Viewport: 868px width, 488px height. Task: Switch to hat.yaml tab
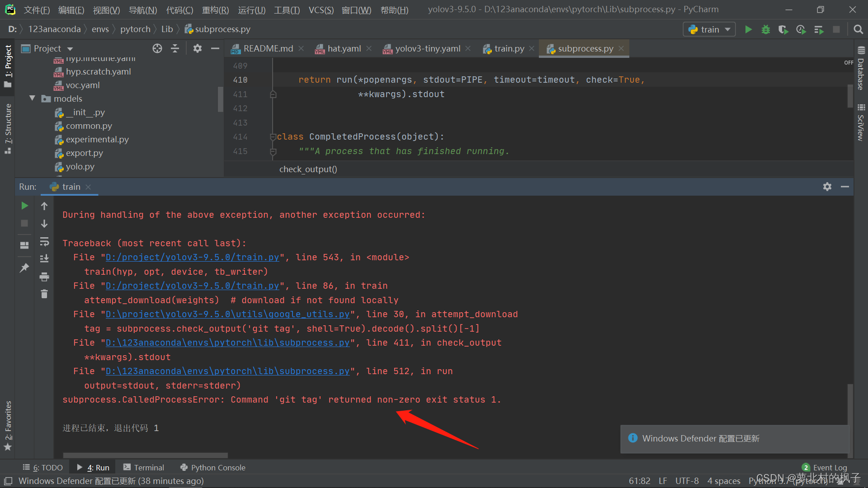tap(344, 48)
